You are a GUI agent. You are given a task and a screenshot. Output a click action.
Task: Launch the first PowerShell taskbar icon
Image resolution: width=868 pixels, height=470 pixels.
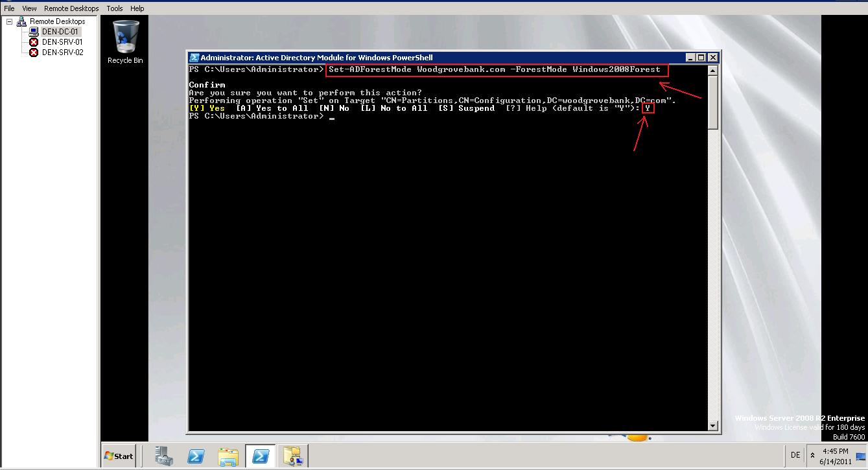coord(196,456)
